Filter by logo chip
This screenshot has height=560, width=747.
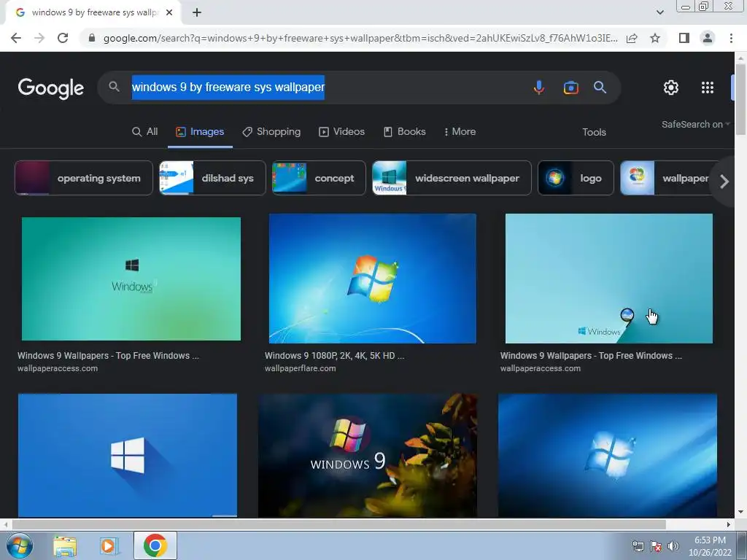[576, 178]
